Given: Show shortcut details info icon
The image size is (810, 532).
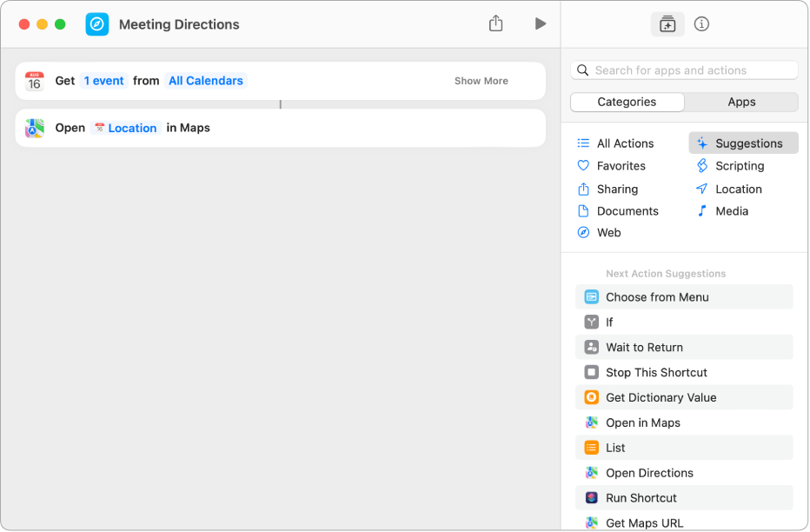Looking at the screenshot, I should [x=702, y=24].
